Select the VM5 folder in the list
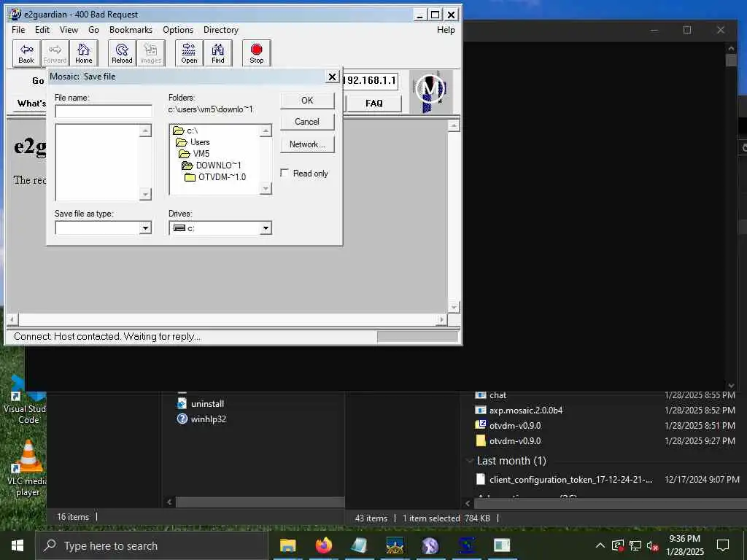The image size is (747, 560). pos(194,153)
